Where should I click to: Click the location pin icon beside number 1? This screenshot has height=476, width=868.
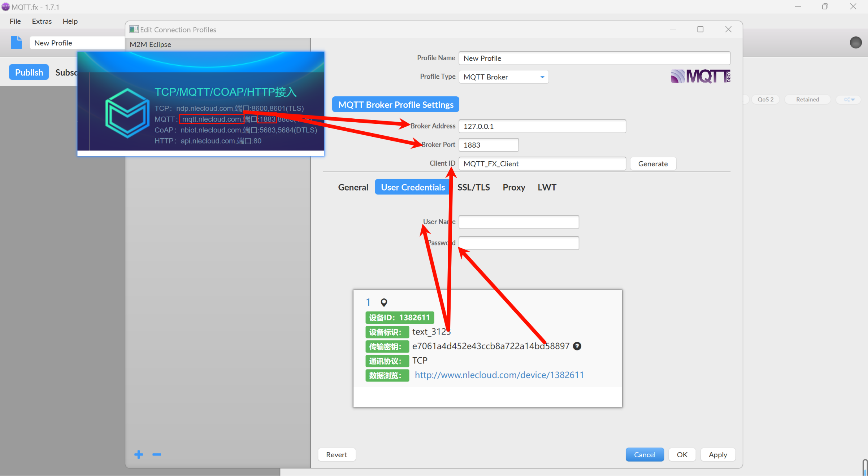click(x=384, y=302)
